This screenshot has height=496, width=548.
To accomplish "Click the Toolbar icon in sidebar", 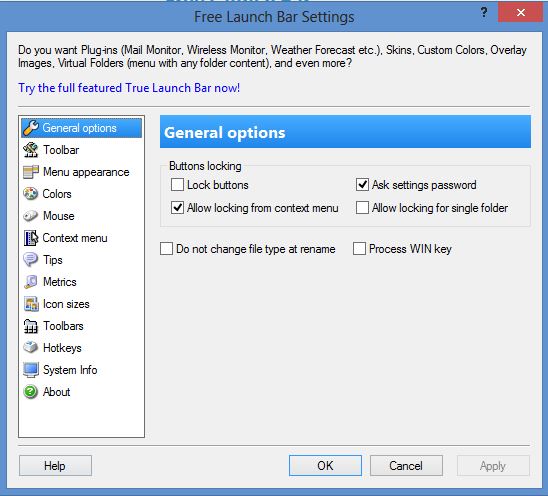I will click(31, 150).
